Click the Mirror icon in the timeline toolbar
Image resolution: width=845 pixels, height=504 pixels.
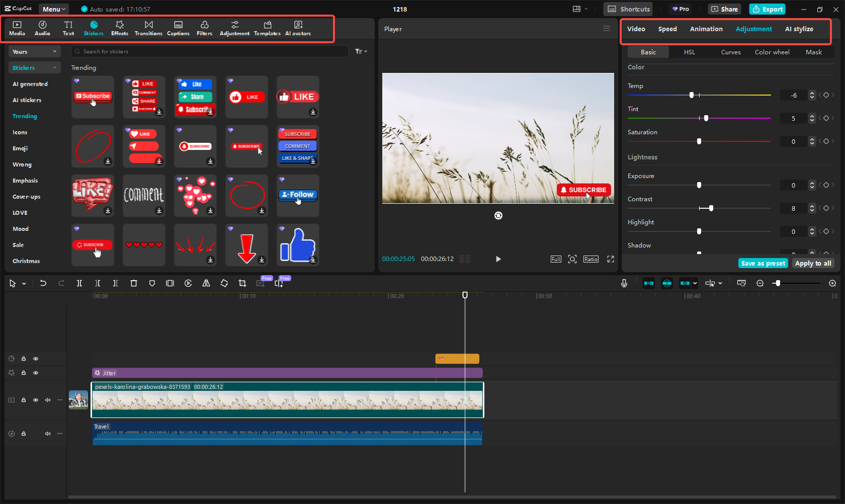pos(206,283)
